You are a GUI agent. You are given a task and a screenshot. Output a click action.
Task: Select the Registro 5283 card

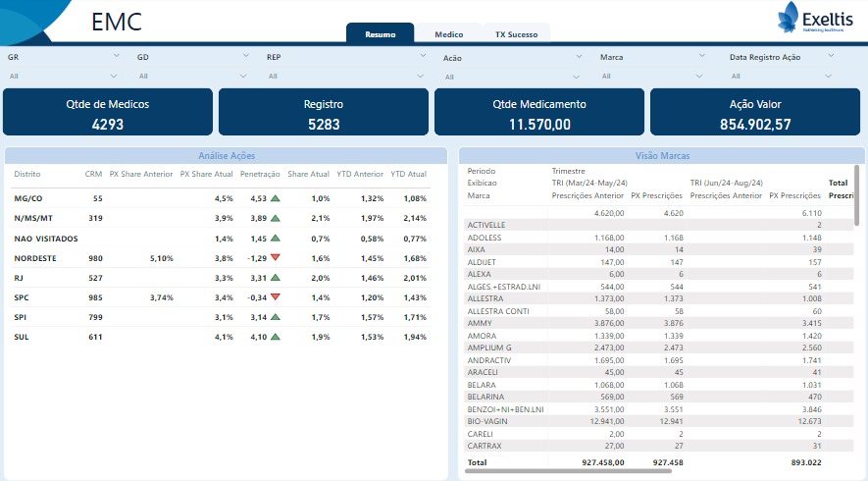324,112
